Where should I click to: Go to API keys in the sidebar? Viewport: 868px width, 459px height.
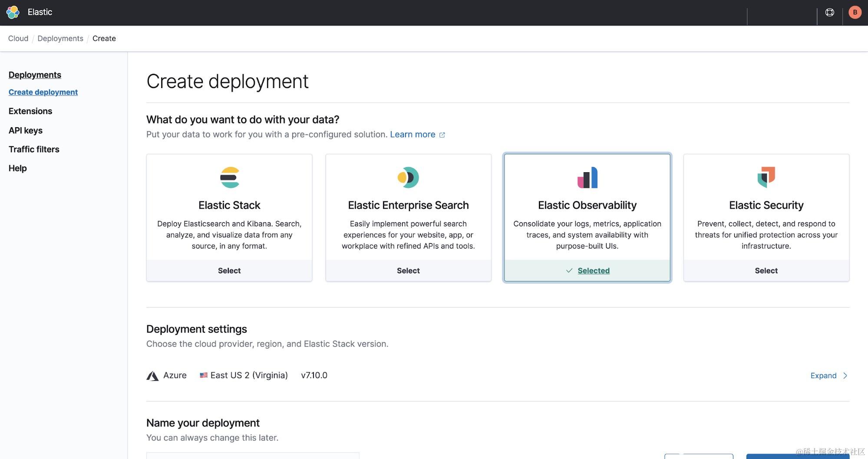click(26, 131)
